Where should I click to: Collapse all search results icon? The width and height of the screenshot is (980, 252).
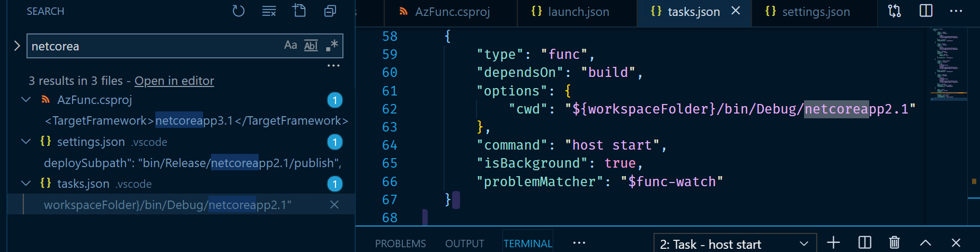point(330,11)
